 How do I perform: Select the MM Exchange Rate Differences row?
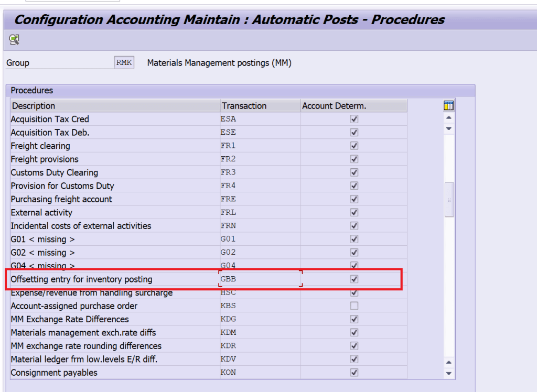tap(70, 319)
